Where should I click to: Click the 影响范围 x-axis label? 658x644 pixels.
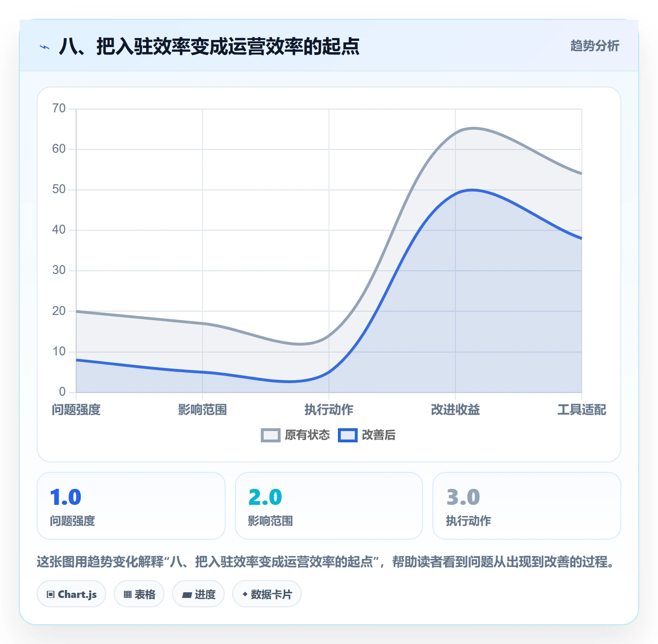(203, 410)
